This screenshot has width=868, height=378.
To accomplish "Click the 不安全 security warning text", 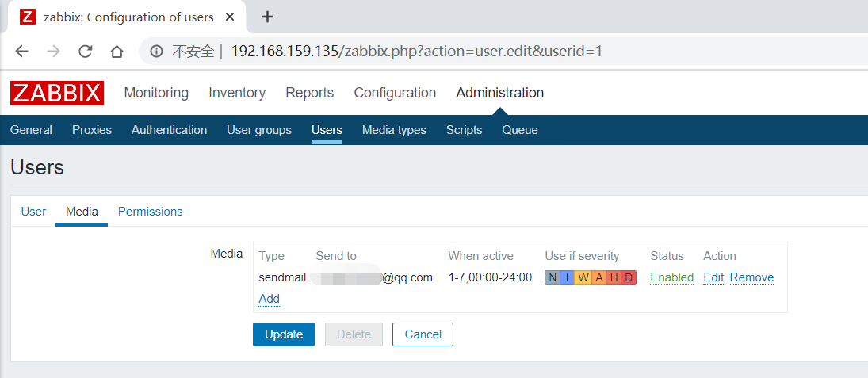I will pos(193,52).
